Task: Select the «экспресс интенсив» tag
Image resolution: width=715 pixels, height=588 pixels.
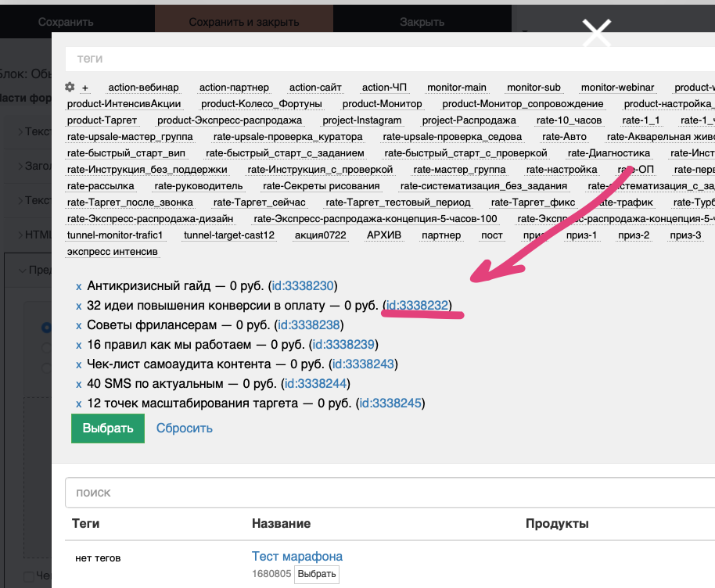Action: pos(113,252)
